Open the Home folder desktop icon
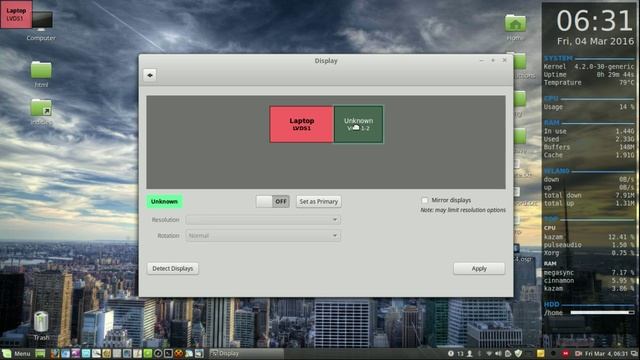 [x=515, y=27]
